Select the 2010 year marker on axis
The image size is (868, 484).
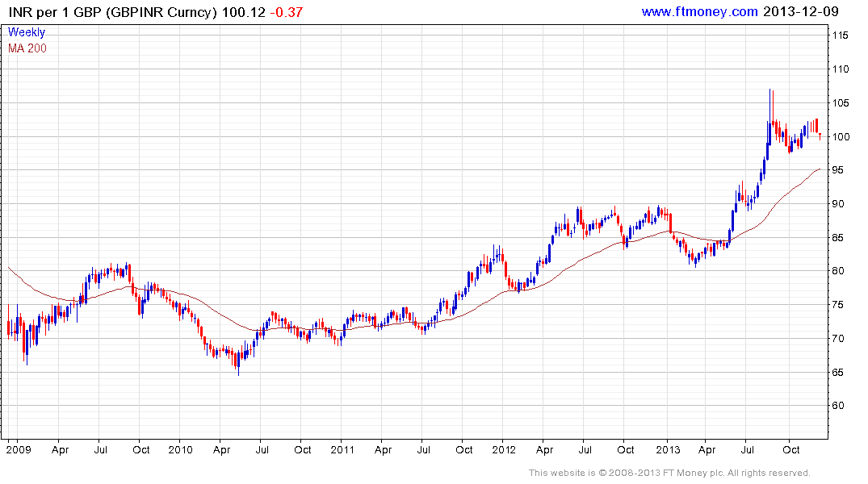(x=179, y=449)
